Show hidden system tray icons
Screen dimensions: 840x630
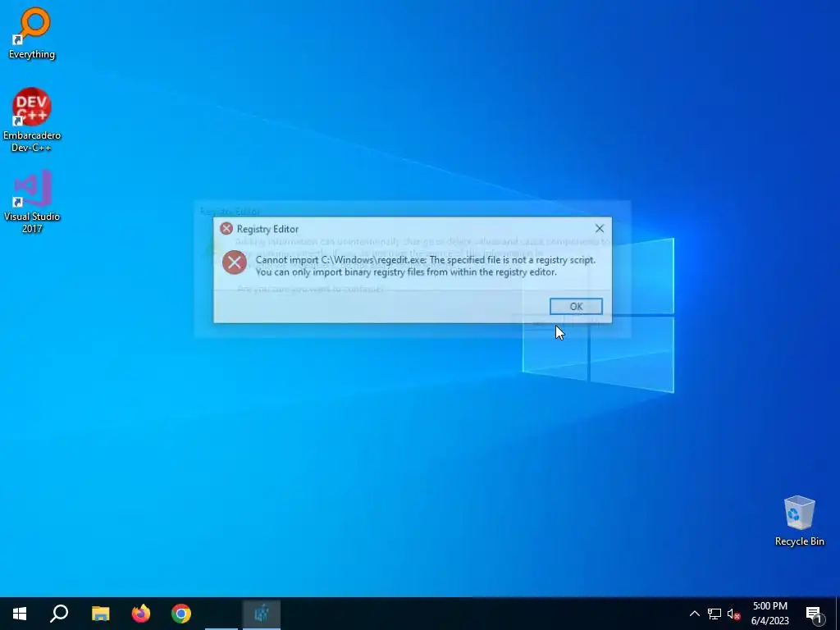pos(694,614)
